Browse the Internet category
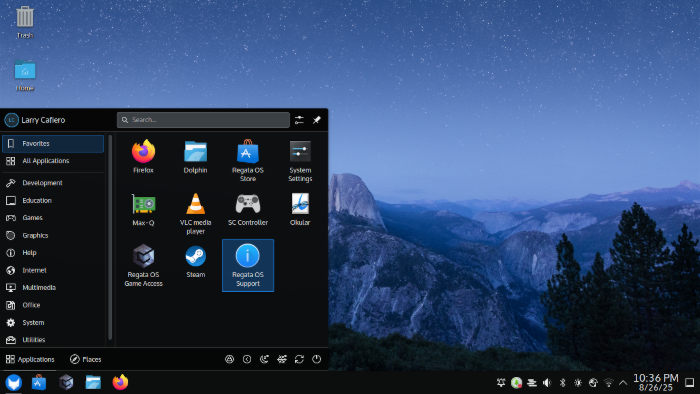Screen dimensions: 700x394 click(x=53, y=270)
